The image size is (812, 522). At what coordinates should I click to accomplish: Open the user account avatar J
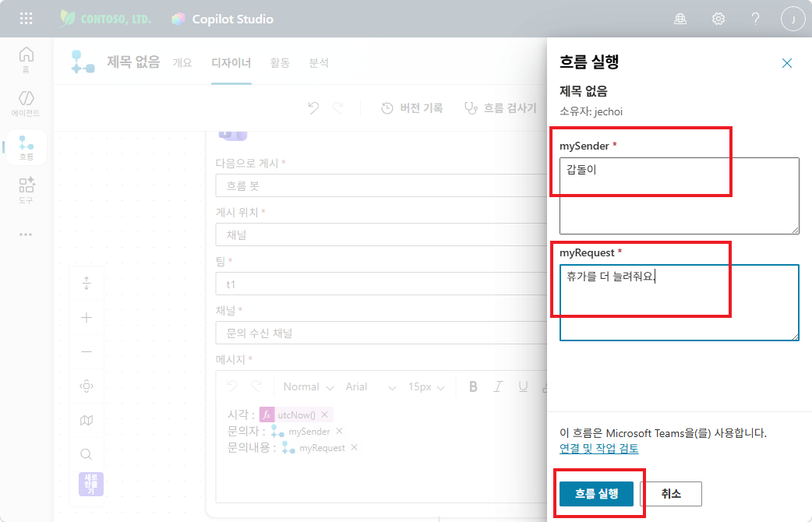click(x=793, y=19)
